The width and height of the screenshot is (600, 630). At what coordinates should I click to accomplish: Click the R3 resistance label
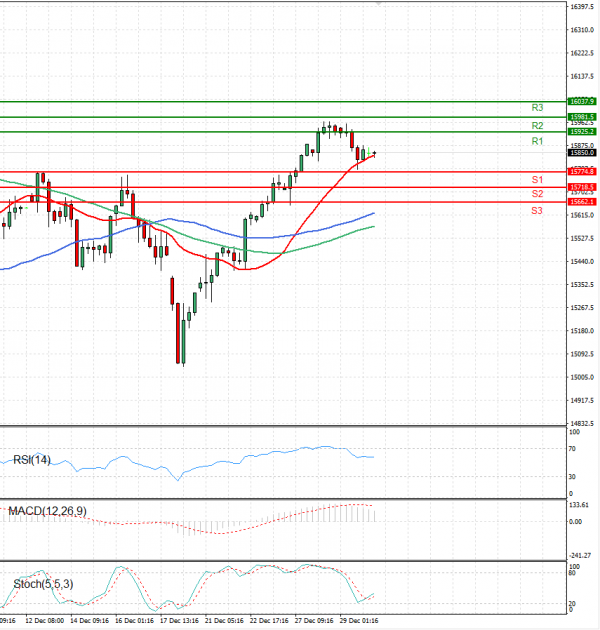(537, 107)
